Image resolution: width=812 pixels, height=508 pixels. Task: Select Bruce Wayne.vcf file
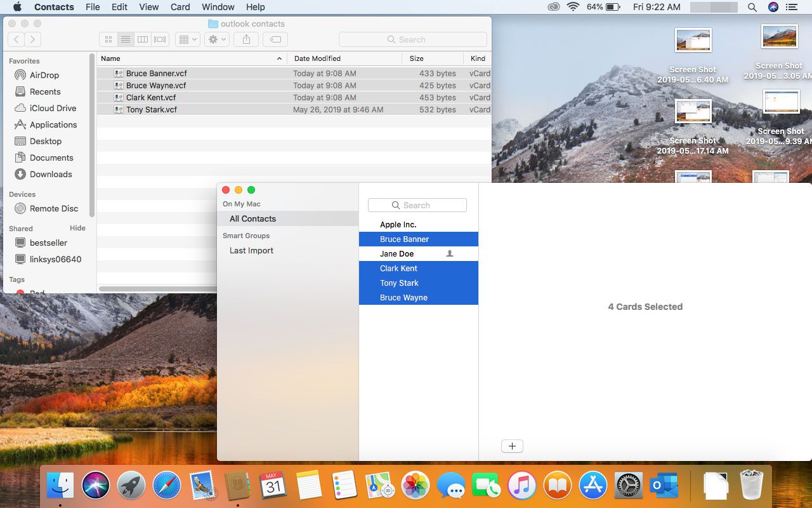tap(294, 86)
